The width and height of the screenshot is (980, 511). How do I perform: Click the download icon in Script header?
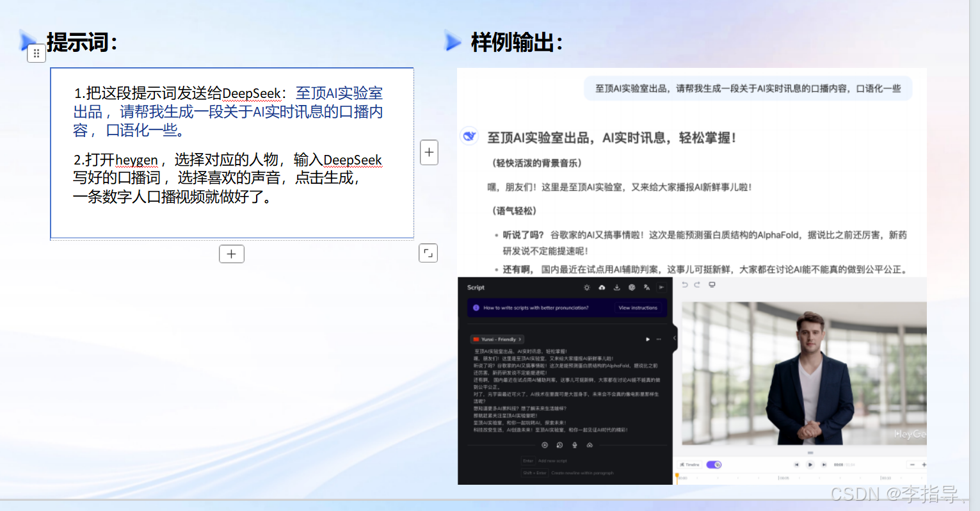(617, 288)
